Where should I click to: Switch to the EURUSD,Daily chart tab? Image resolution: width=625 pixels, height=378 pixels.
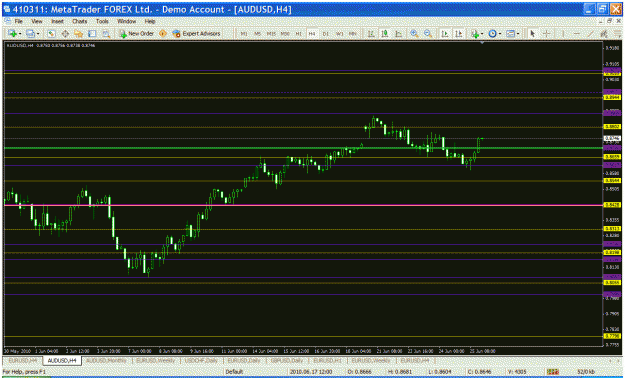pos(243,360)
